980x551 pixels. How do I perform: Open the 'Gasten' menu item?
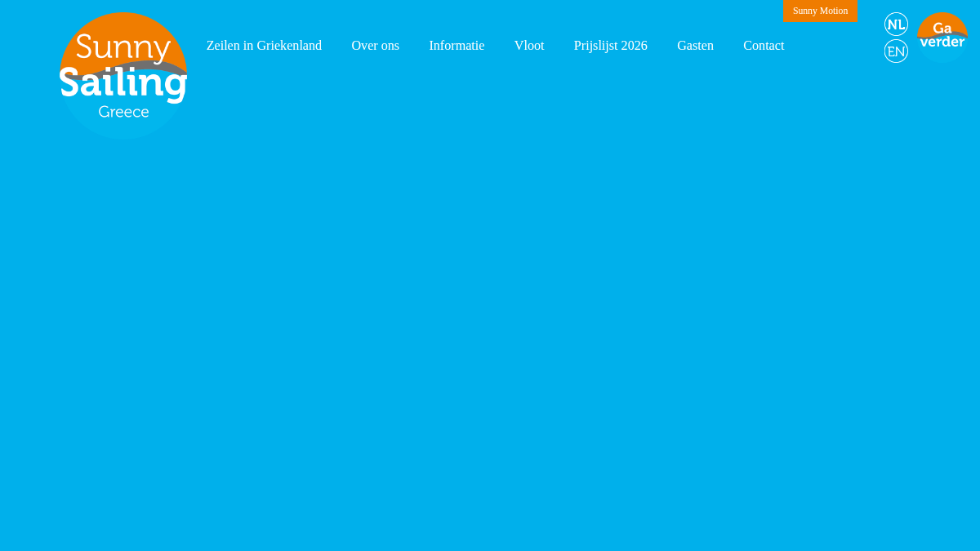pyautogui.click(x=695, y=46)
